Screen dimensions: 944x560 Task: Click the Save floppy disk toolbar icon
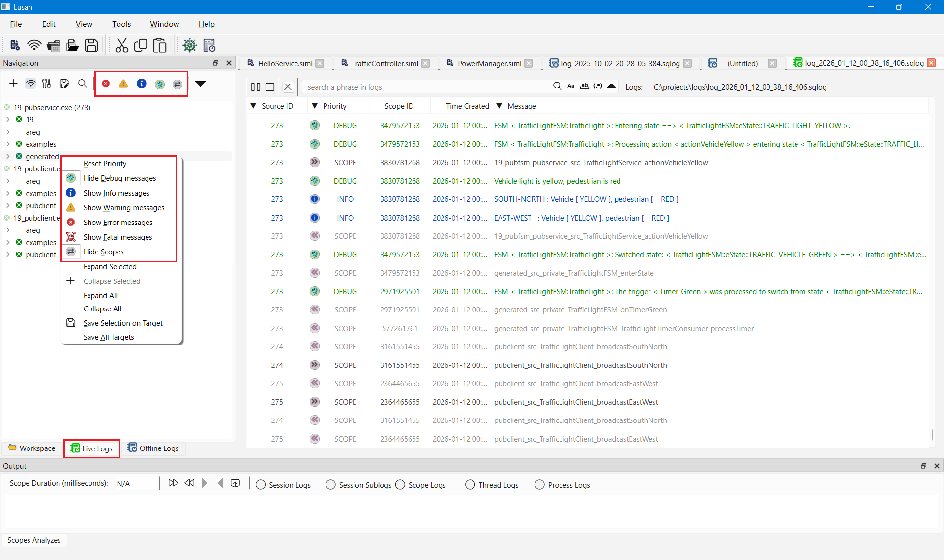coord(91,45)
